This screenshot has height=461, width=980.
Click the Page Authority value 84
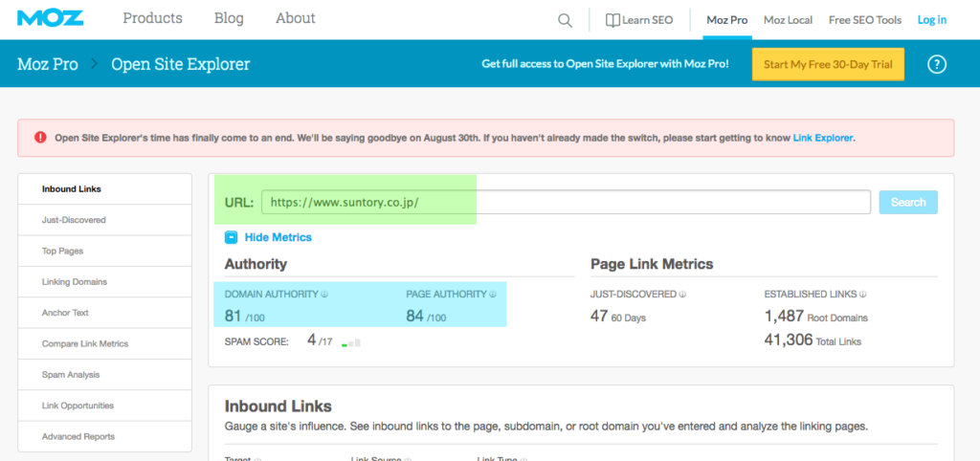tap(415, 316)
